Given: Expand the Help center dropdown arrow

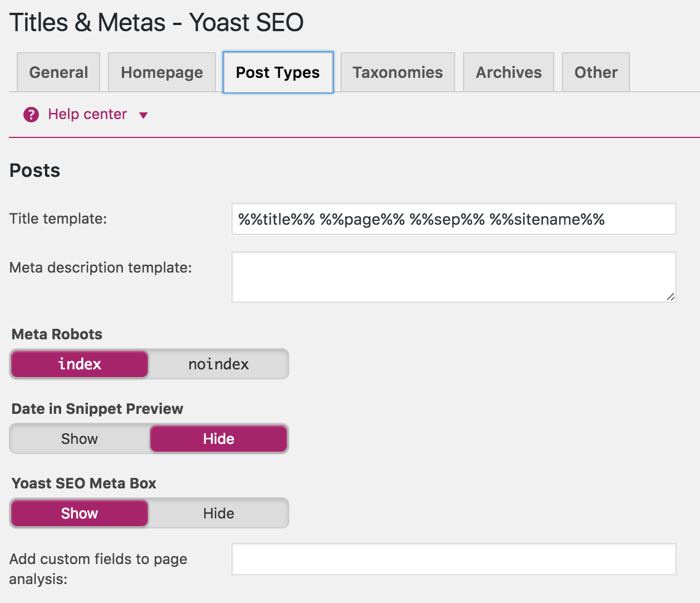Looking at the screenshot, I should pos(143,116).
